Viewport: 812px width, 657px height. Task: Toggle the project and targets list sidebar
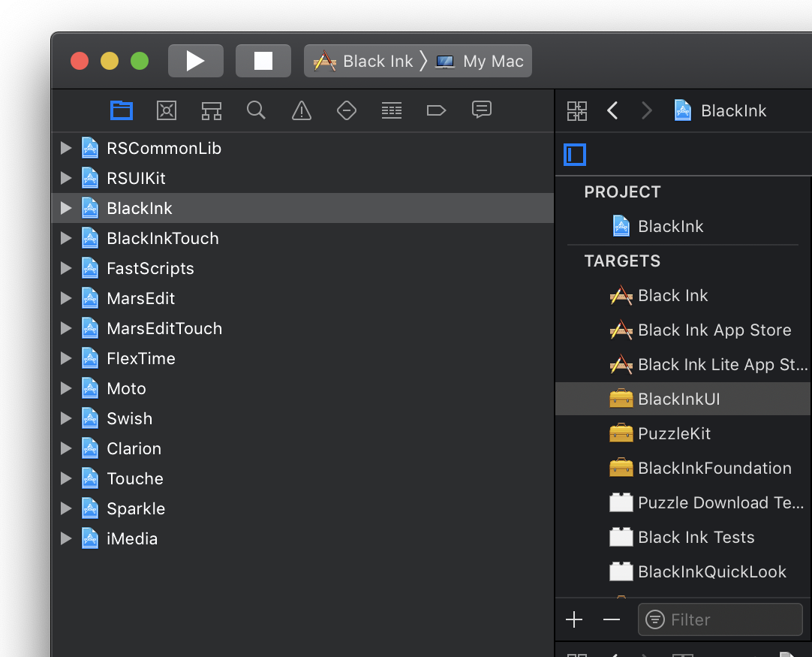pyautogui.click(x=575, y=155)
